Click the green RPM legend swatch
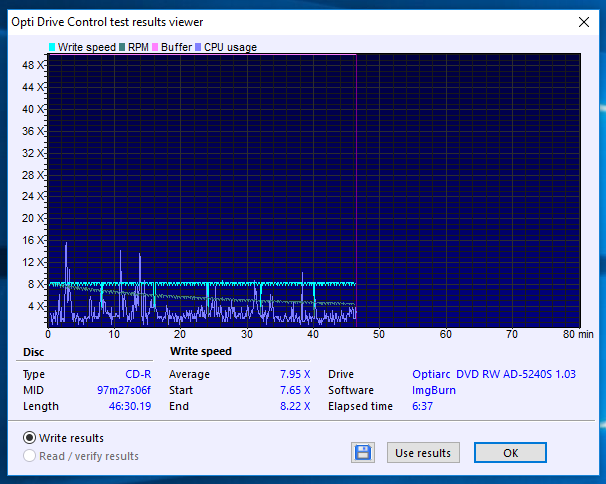This screenshot has width=606, height=484. (x=122, y=47)
